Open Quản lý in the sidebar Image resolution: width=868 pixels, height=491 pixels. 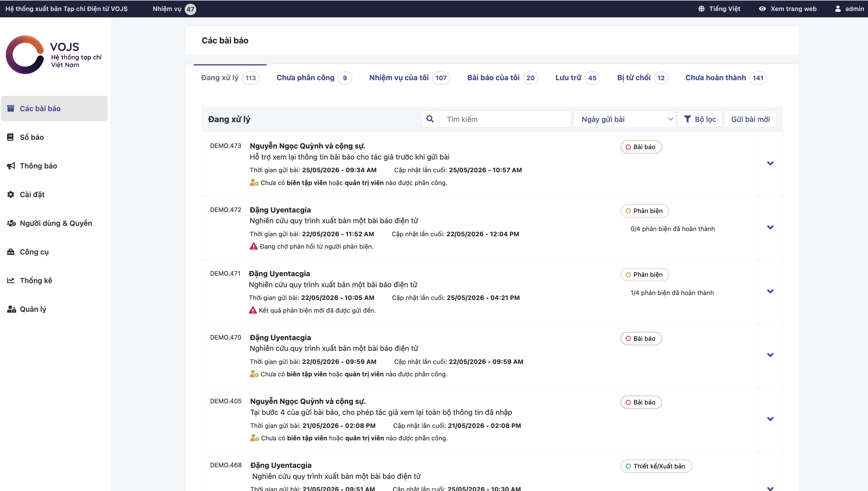pyautogui.click(x=54, y=309)
